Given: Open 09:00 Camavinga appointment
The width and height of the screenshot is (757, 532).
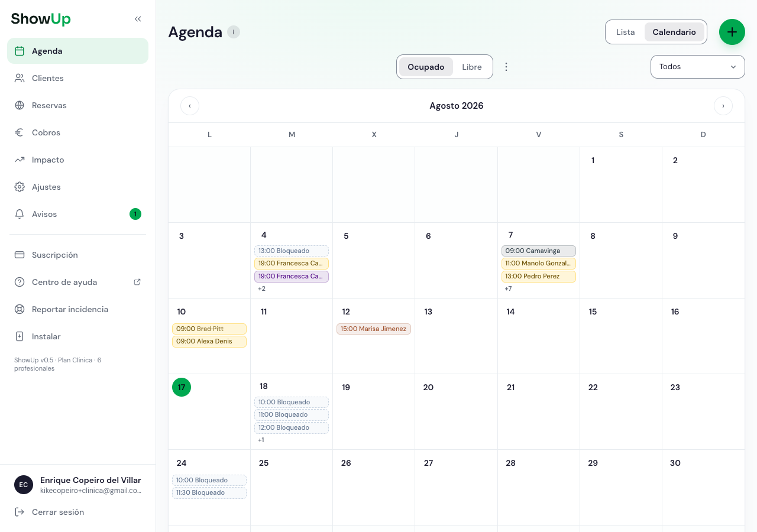Looking at the screenshot, I should click(x=538, y=251).
